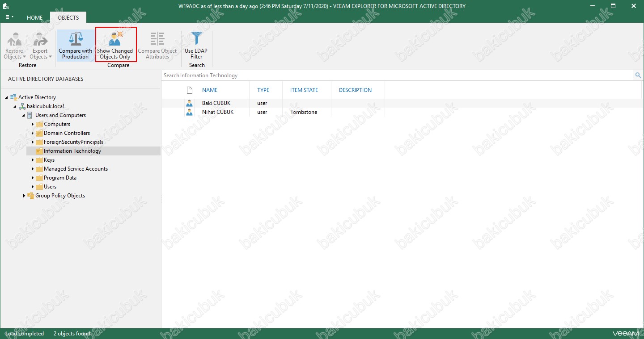Sort by ITEM STATE column header
The height and width of the screenshot is (339, 644).
304,90
